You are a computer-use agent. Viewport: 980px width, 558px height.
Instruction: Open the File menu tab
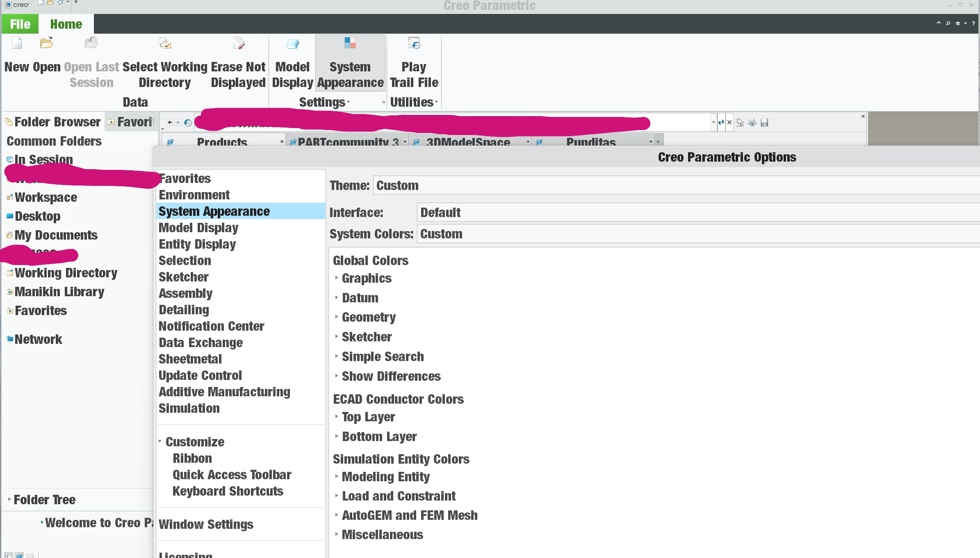[20, 24]
